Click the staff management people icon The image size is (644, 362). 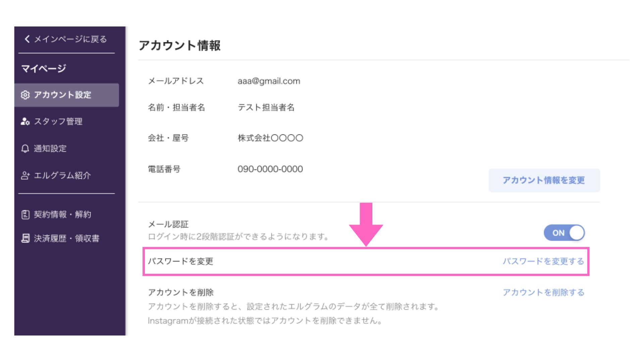tap(25, 121)
